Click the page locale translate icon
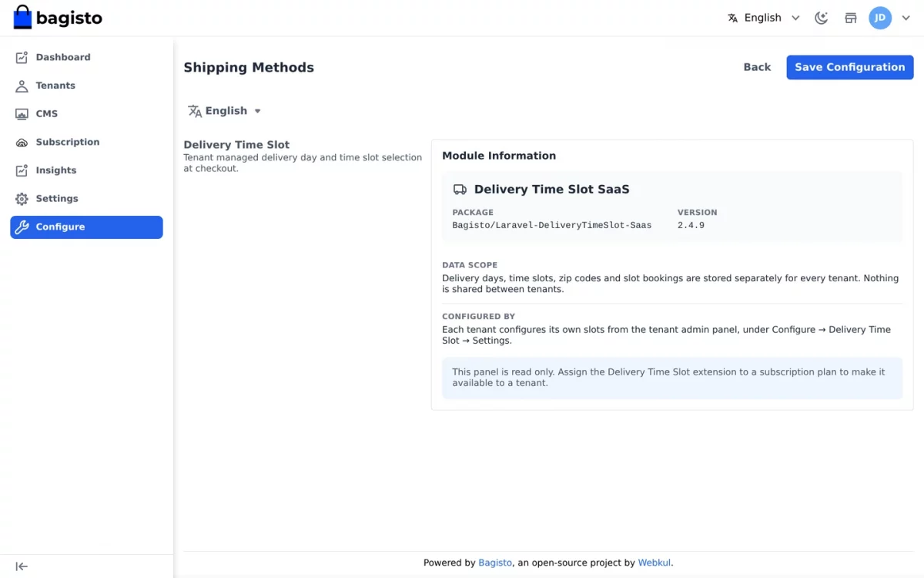 click(x=195, y=111)
